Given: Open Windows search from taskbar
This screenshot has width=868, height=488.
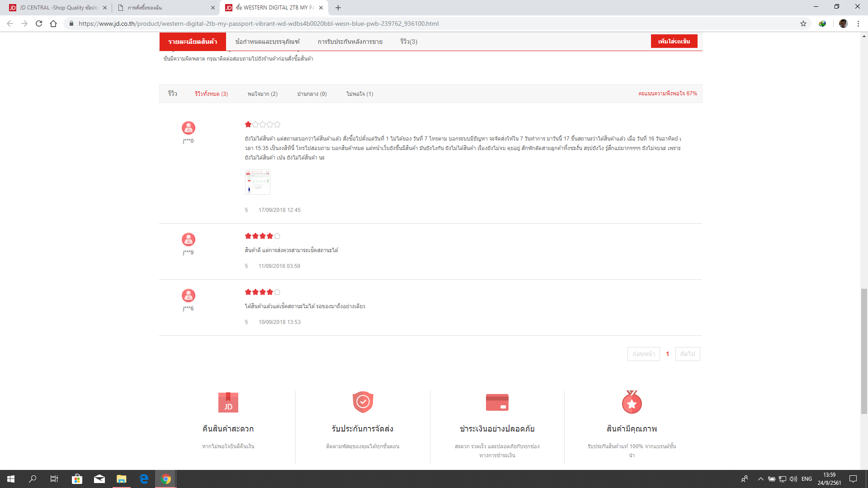Looking at the screenshot, I should pos(33,479).
